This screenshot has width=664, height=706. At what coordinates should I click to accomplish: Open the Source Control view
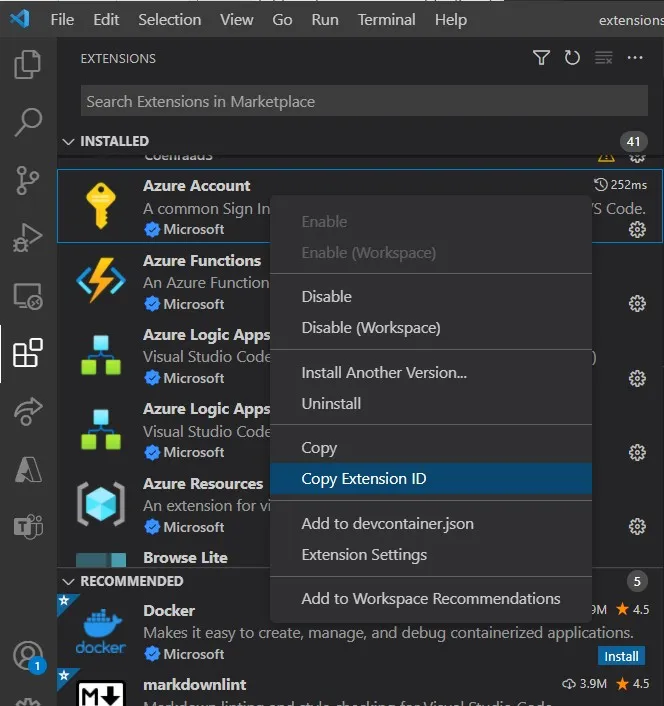click(x=27, y=180)
